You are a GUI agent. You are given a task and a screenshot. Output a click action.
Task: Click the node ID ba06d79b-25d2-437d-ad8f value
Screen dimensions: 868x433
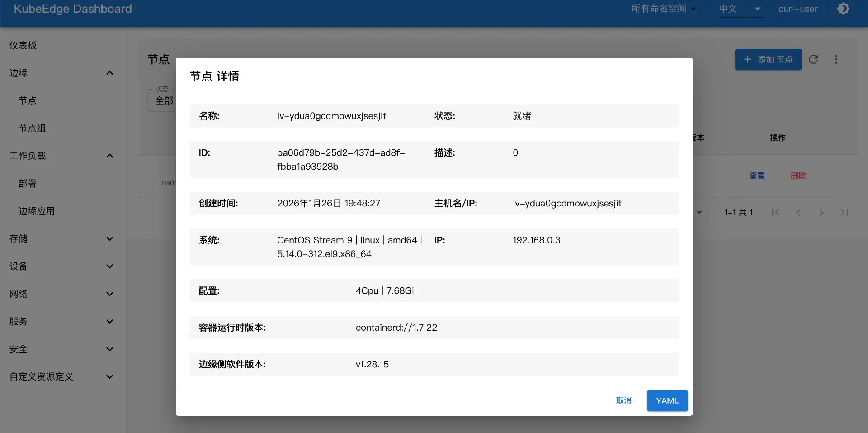[341, 160]
